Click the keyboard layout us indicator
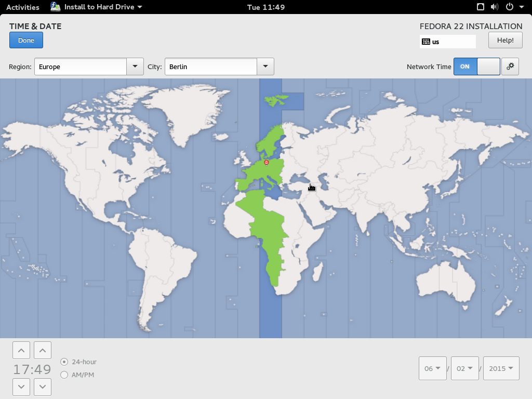 point(447,42)
